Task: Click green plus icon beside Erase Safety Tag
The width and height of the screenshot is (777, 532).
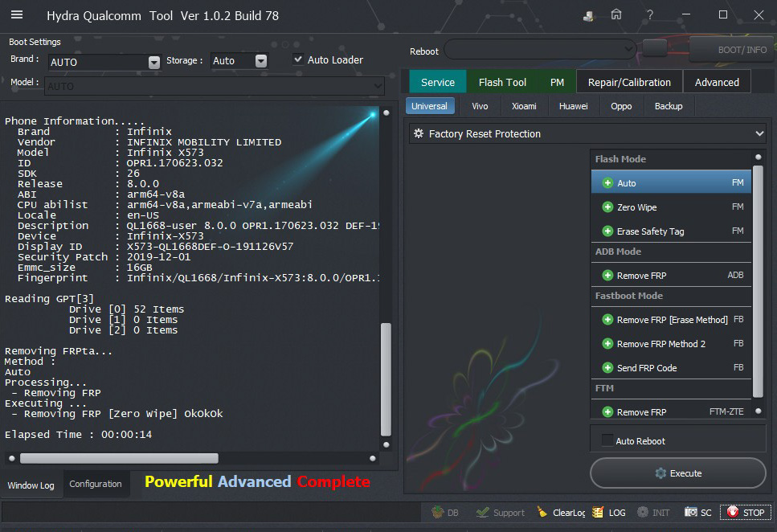Action: pyautogui.click(x=607, y=231)
